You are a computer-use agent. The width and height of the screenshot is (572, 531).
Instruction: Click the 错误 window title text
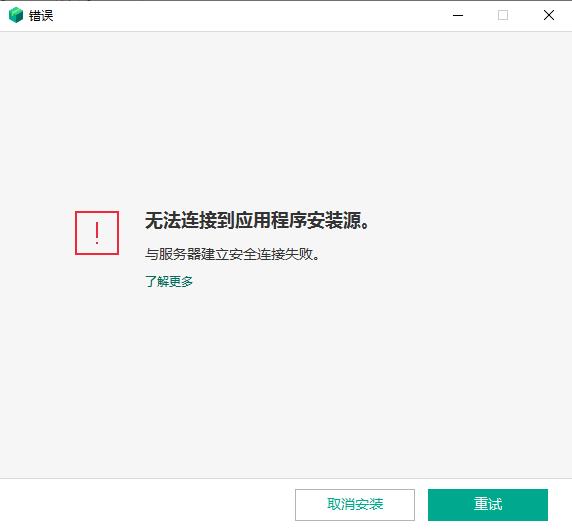[x=41, y=16]
